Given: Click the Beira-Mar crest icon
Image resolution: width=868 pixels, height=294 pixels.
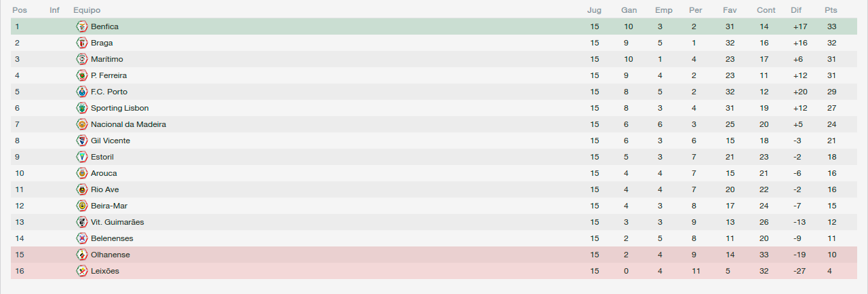Looking at the screenshot, I should [82, 206].
